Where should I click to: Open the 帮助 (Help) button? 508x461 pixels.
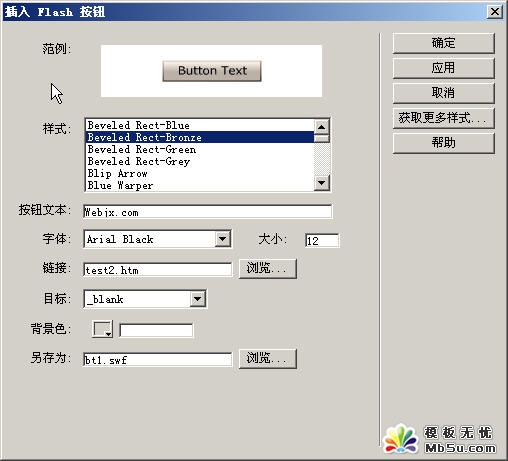click(443, 143)
